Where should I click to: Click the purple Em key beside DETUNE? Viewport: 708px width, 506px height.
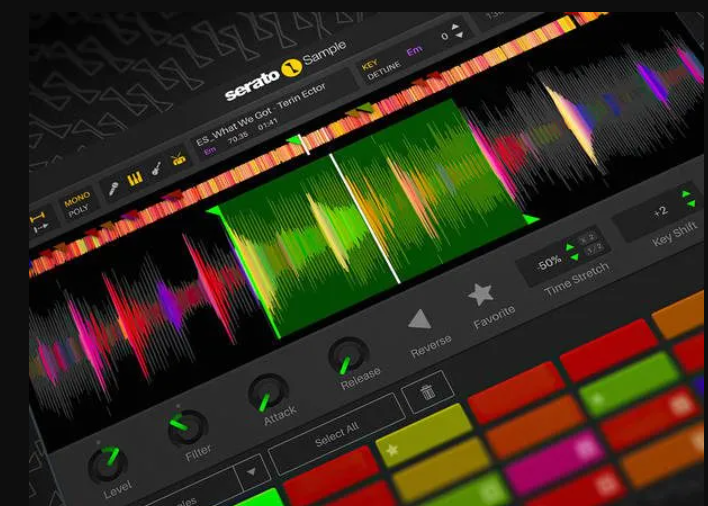point(414,50)
